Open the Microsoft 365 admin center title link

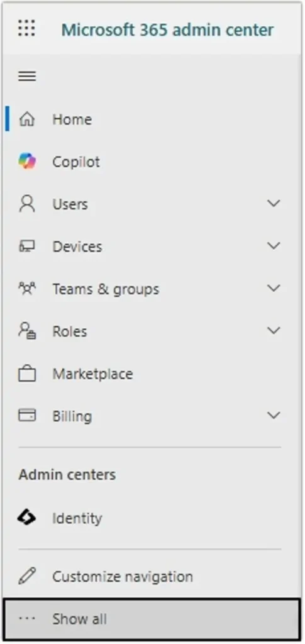(x=167, y=30)
